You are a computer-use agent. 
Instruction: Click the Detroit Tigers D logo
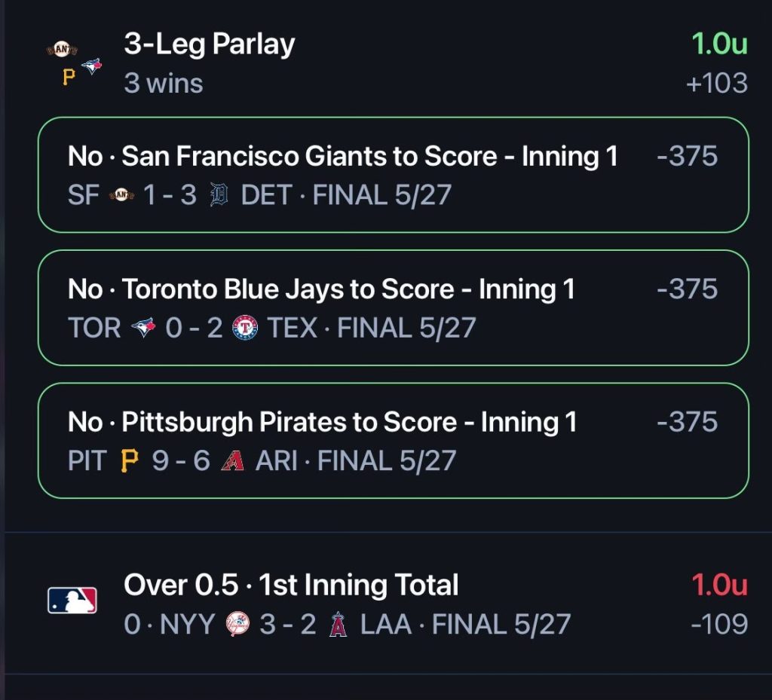[219, 194]
